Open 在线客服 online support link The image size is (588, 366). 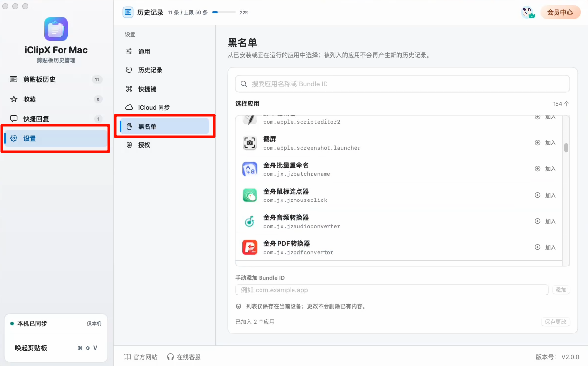pos(184,357)
